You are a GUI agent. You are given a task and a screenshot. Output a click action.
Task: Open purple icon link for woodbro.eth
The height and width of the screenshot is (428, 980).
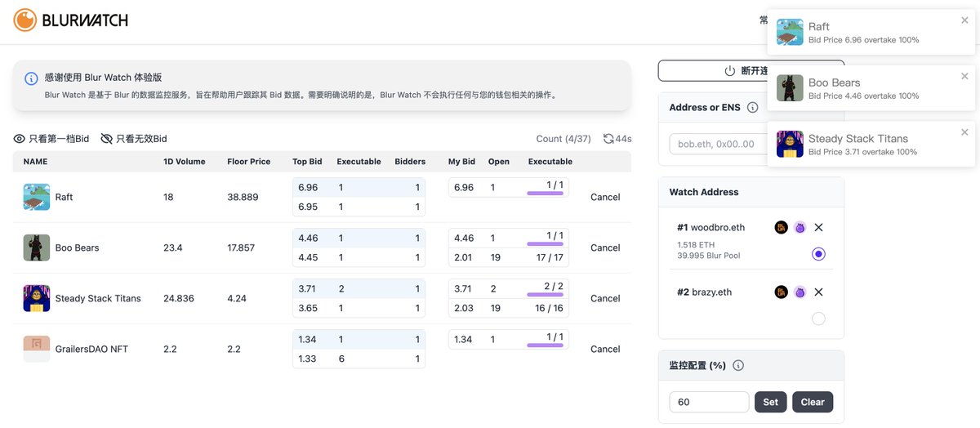(800, 228)
